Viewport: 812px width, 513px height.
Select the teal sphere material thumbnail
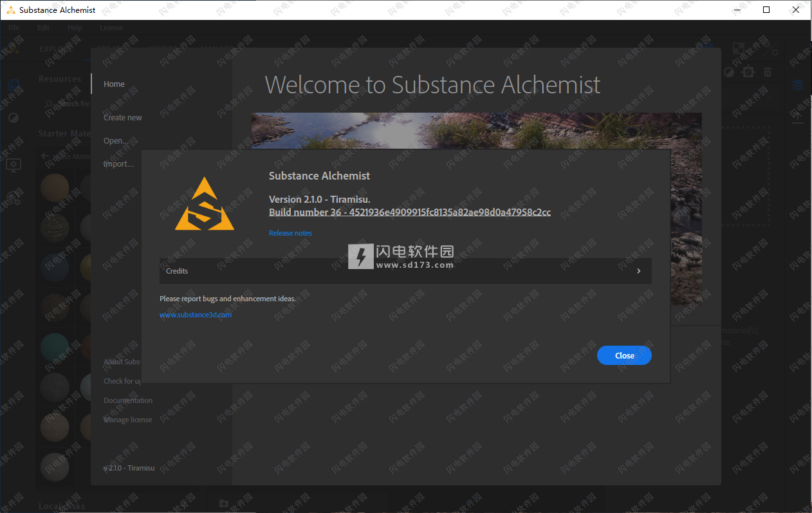coord(55,348)
